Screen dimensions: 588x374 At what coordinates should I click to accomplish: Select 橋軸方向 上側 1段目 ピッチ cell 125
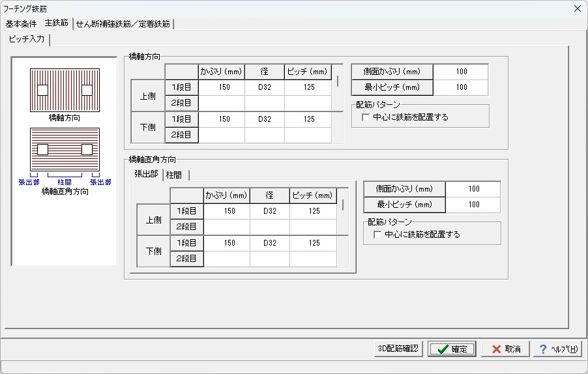point(308,87)
